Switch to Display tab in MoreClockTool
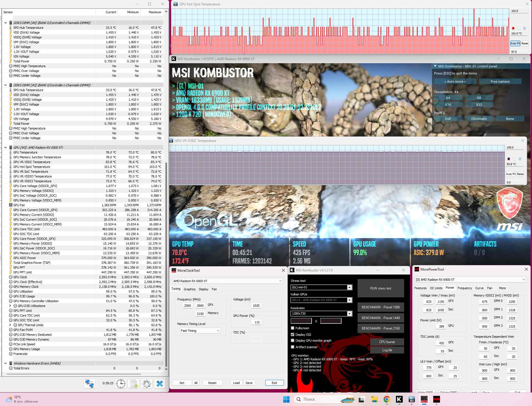Screen dimensions: 532x406 [203, 289]
